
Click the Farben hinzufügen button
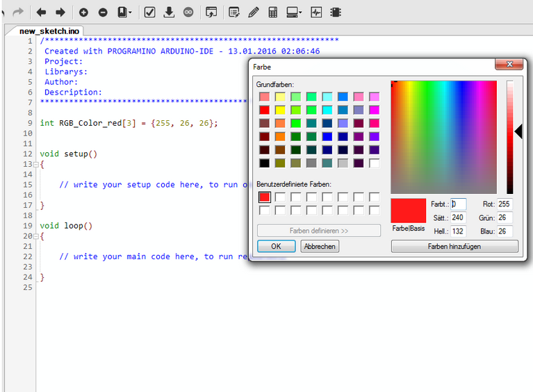[454, 246]
